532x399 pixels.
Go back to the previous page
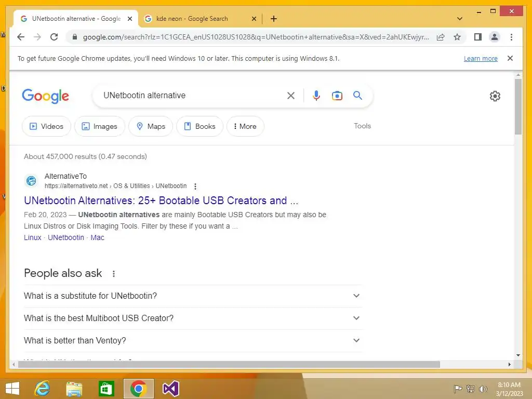[21, 37]
